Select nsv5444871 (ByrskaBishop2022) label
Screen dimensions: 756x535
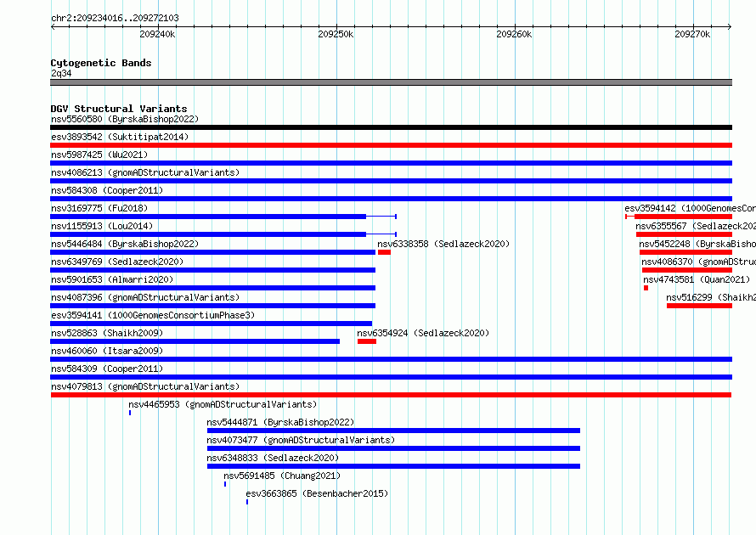[280, 422]
